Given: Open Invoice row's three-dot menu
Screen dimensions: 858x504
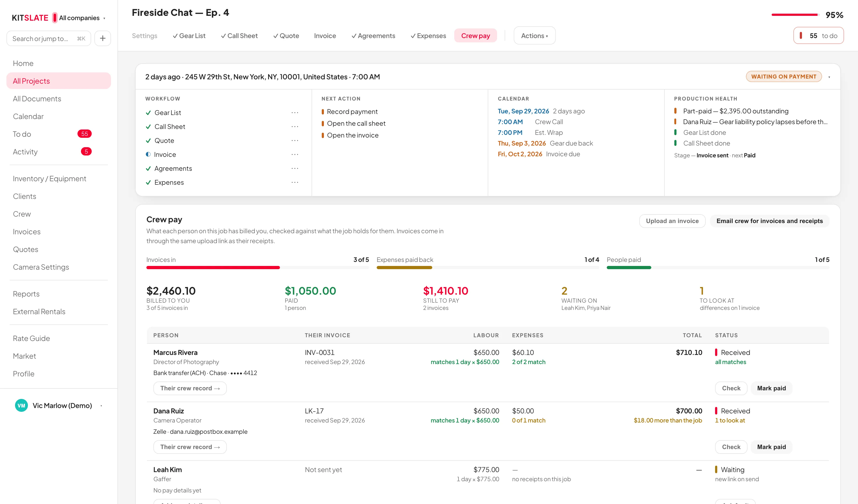Looking at the screenshot, I should tap(295, 155).
